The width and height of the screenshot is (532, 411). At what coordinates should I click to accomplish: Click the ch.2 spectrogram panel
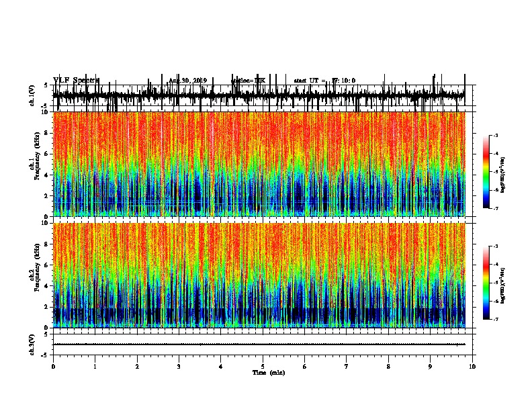click(259, 275)
